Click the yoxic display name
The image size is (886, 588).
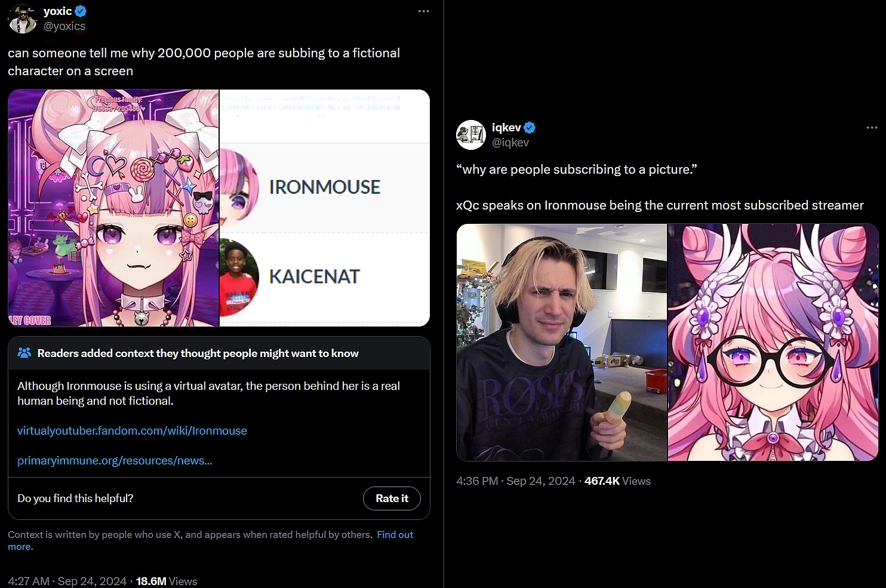tap(57, 11)
